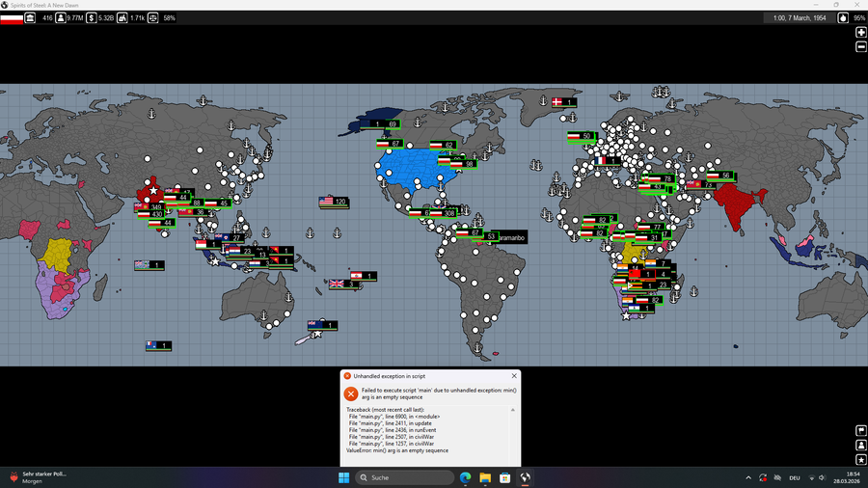The image size is (868, 488).
Task: Zoom out the map with minus button
Action: pyautogui.click(x=861, y=47)
